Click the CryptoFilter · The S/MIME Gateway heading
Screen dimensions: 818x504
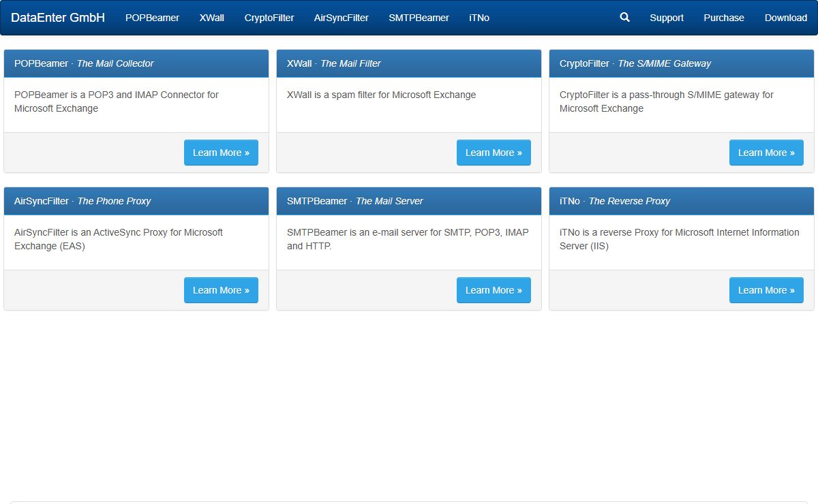[x=635, y=63]
